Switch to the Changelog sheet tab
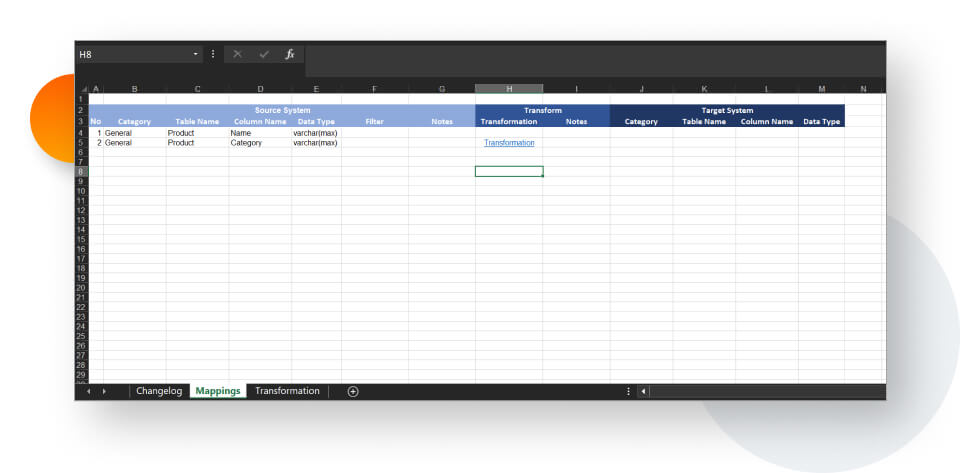Image resolution: width=960 pixels, height=473 pixels. pos(159,391)
